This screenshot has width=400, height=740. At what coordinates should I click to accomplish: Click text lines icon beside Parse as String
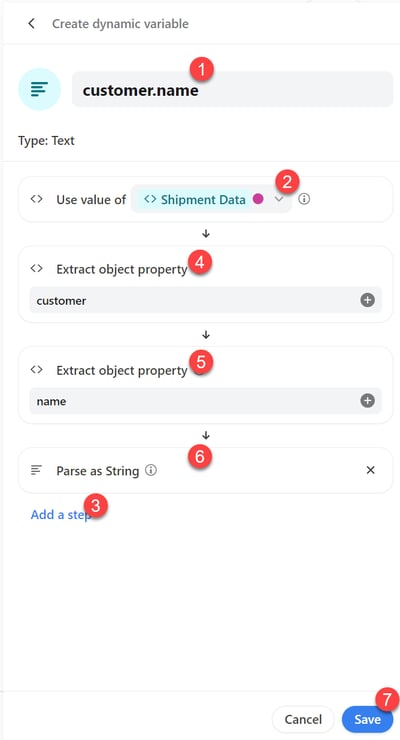click(x=36, y=470)
